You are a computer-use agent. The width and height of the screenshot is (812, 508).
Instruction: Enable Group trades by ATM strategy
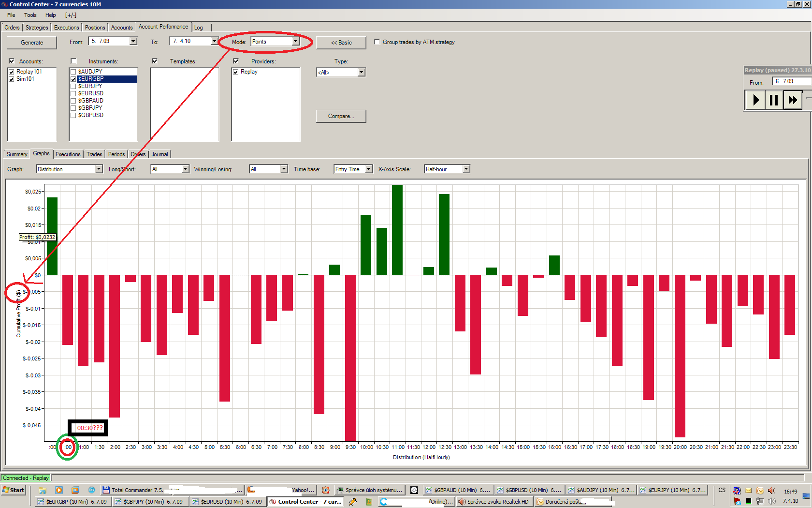point(377,42)
